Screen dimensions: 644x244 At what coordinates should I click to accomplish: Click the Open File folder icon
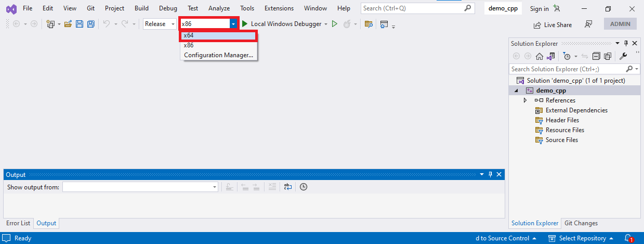(68, 24)
